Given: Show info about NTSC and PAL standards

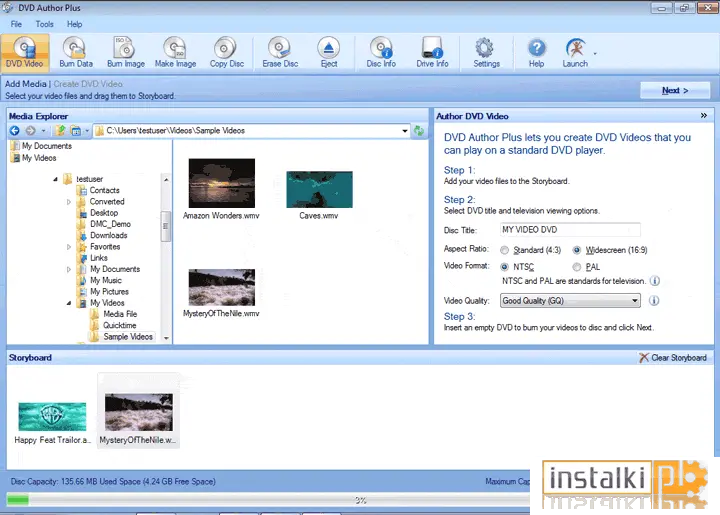Looking at the screenshot, I should click(x=655, y=280).
